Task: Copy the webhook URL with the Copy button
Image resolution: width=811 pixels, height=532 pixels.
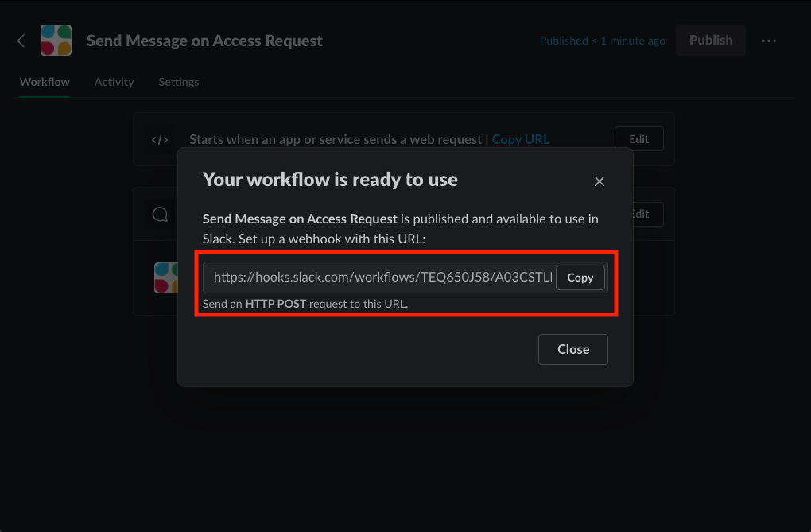Action: click(580, 278)
